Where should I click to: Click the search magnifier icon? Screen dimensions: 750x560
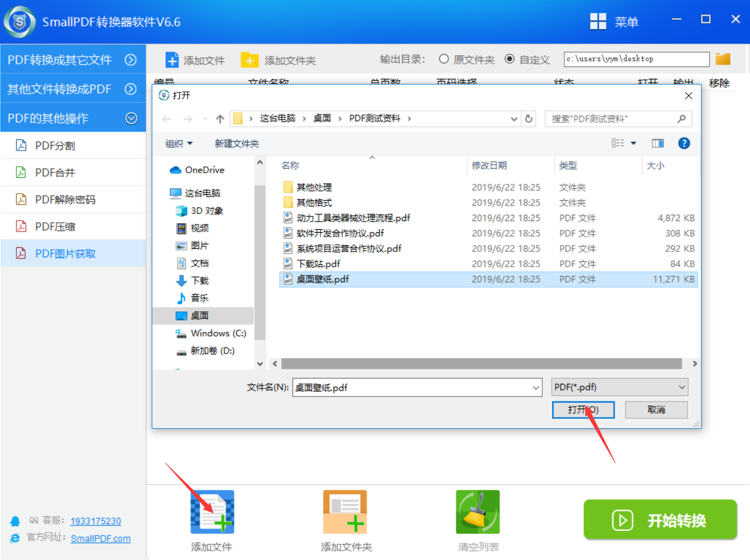point(681,118)
